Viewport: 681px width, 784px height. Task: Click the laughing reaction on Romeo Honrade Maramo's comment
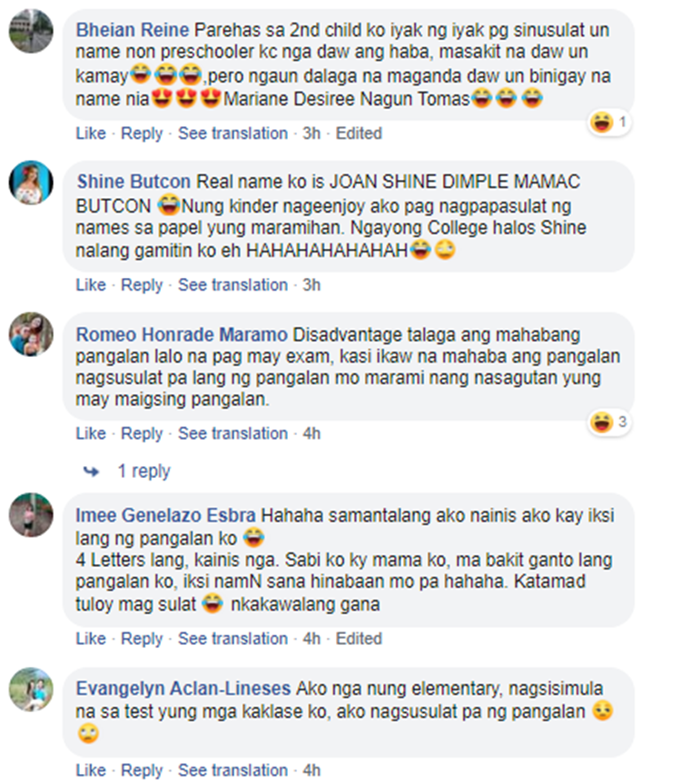coord(609,422)
